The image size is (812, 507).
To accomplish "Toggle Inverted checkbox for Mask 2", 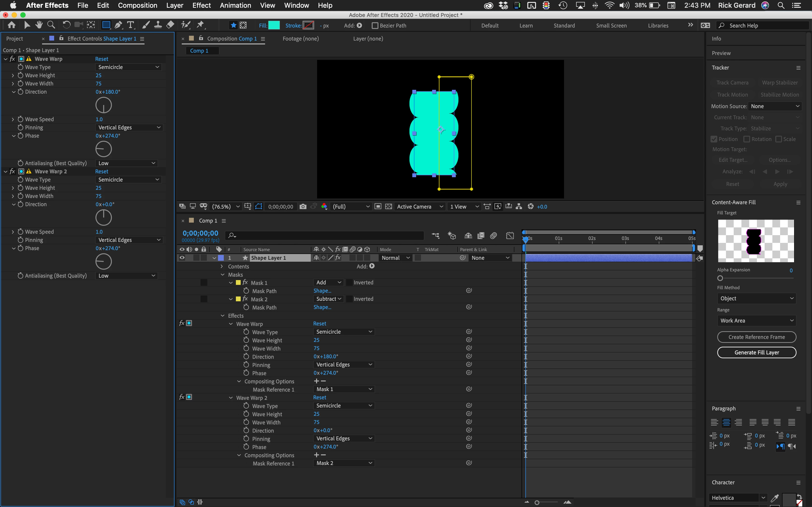I will [x=349, y=299].
